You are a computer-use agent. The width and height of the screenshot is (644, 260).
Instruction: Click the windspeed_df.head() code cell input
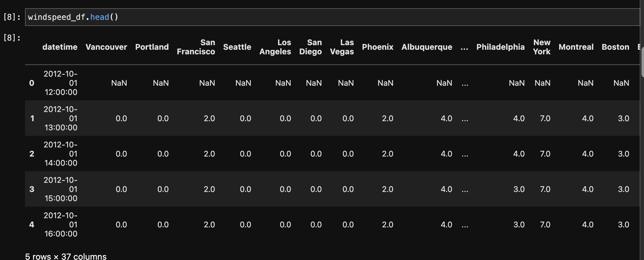coord(332,17)
